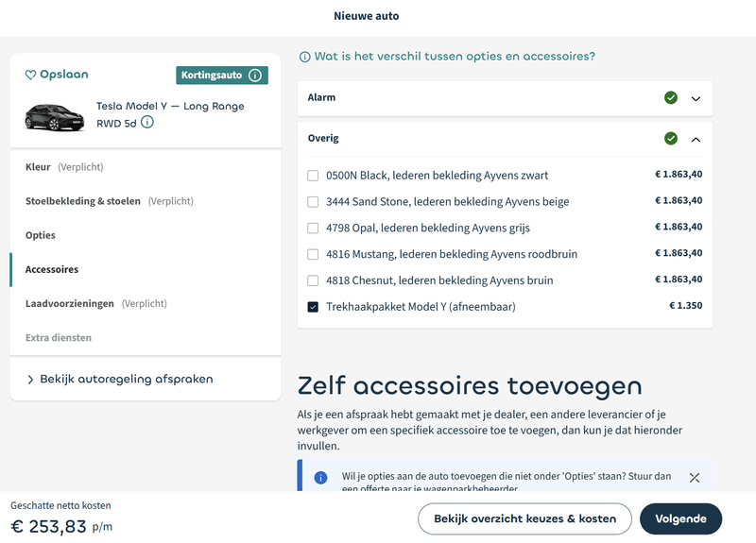
Task: Open the Kleur step
Action: (38, 167)
